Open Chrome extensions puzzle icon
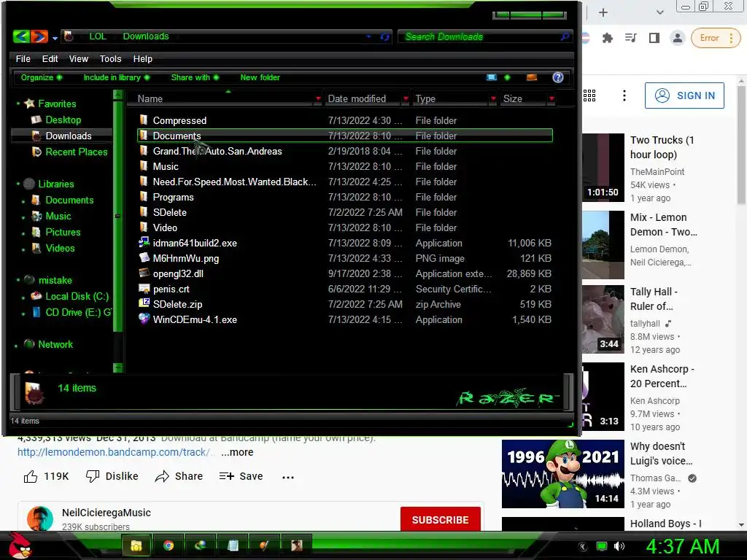 608,38
